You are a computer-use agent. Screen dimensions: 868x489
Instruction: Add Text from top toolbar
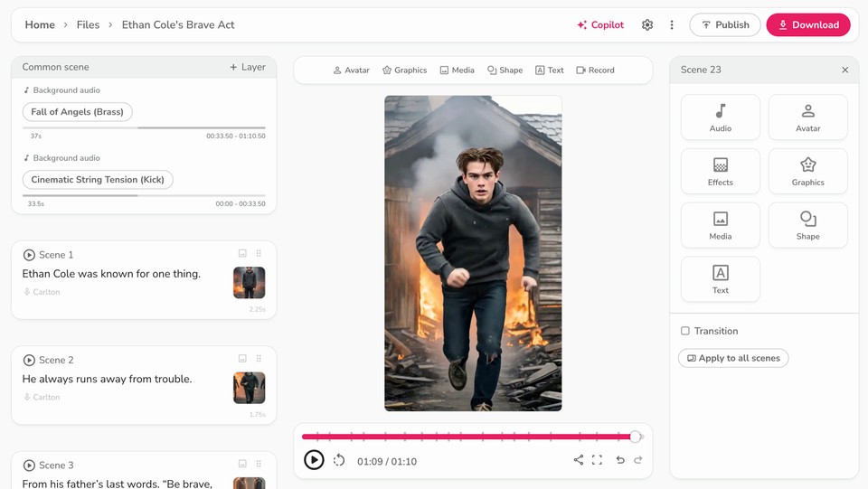550,71
